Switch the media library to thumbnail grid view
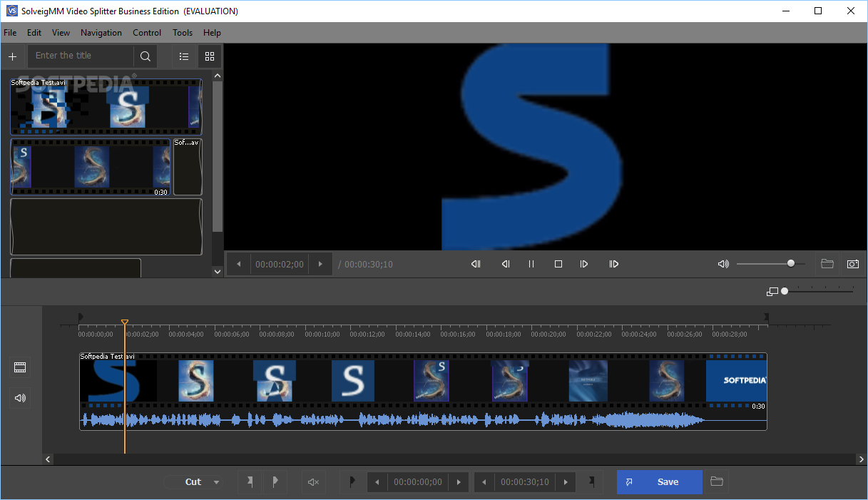This screenshot has height=500, width=868. point(210,56)
